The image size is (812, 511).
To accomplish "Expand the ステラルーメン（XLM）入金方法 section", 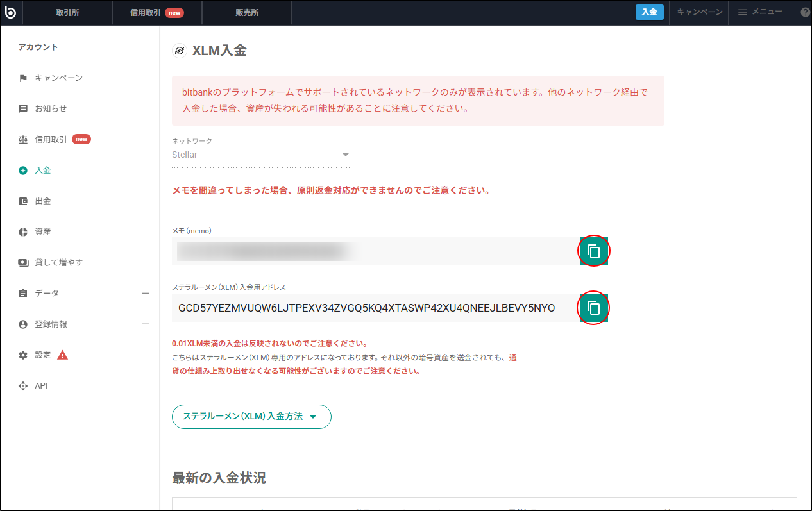I will [251, 417].
